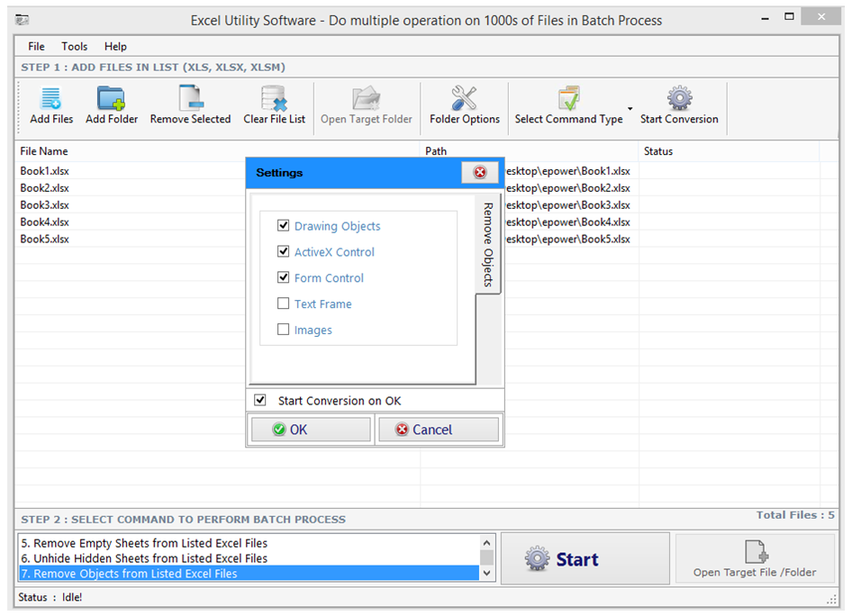The width and height of the screenshot is (852, 616).
Task: Maximize the application window
Action: pyautogui.click(x=789, y=17)
